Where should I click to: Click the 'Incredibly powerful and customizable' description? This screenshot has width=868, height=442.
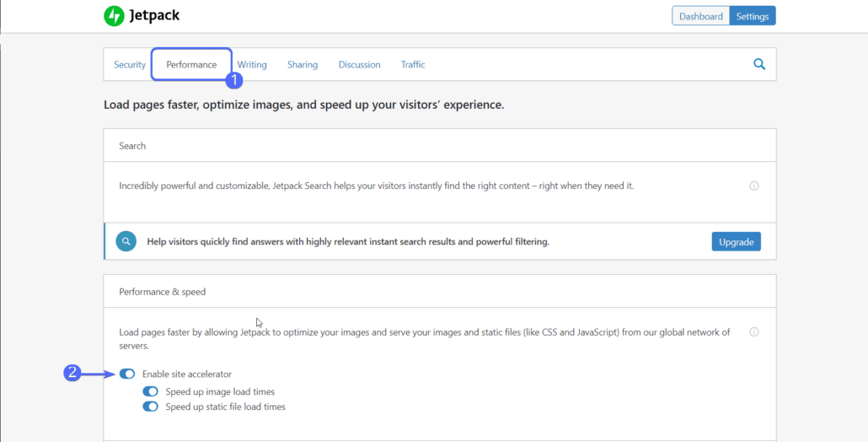tap(377, 186)
